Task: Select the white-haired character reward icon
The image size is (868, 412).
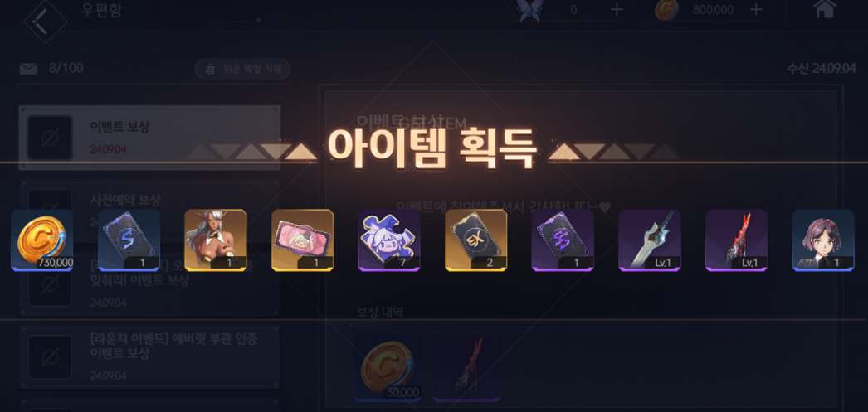Action: pyautogui.click(x=215, y=240)
